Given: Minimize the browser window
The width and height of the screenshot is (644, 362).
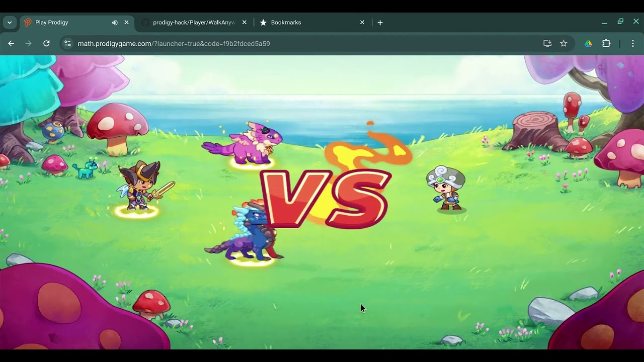Looking at the screenshot, I should coord(604,22).
